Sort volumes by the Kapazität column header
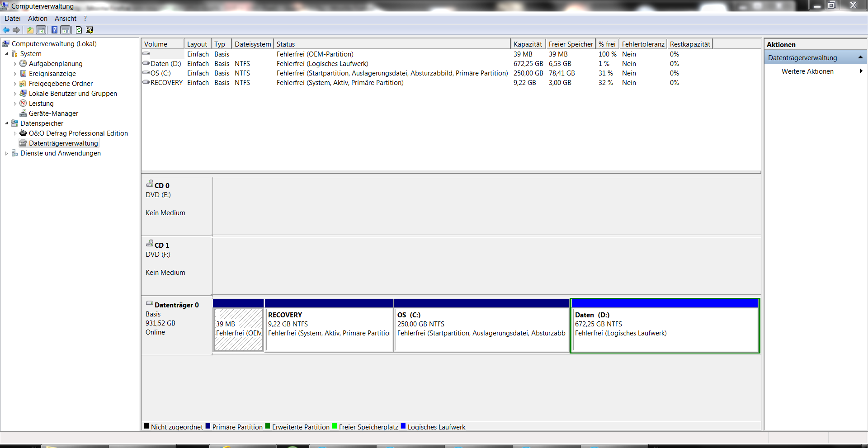 [x=528, y=44]
